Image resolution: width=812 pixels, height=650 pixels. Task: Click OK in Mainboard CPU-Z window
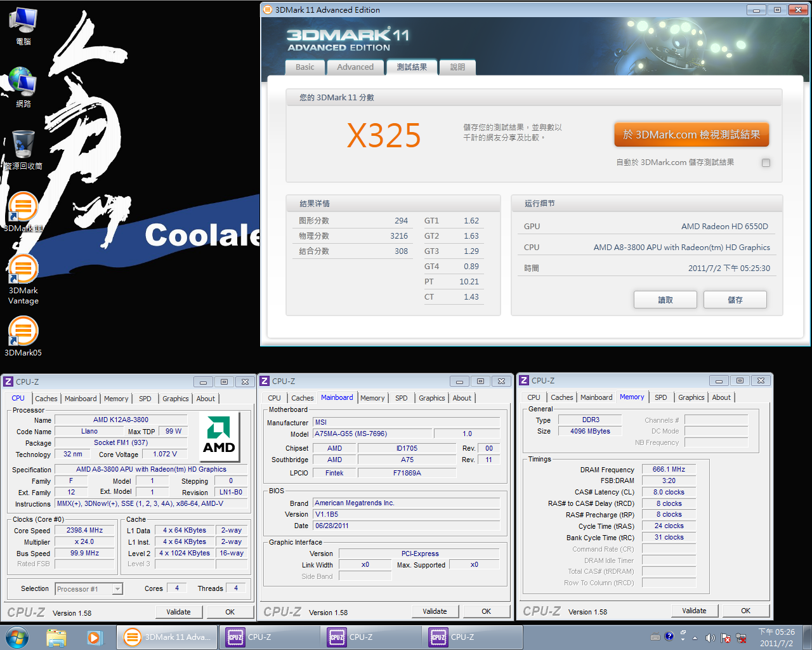pos(487,611)
